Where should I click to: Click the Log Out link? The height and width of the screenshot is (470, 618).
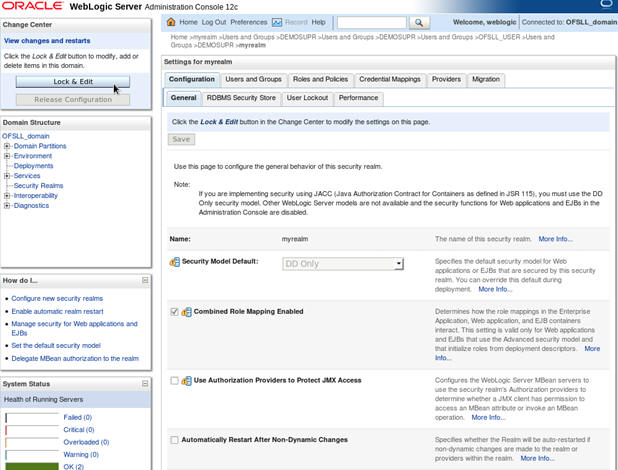coord(214,22)
